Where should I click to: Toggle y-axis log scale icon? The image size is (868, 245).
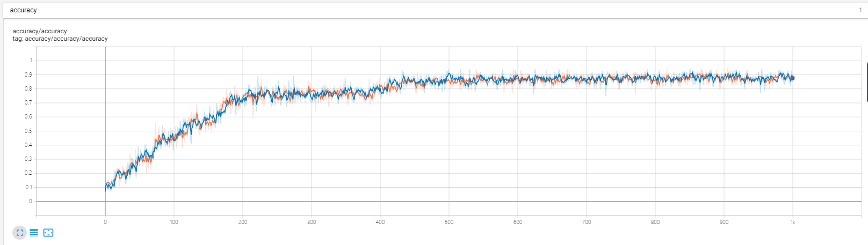34,233
